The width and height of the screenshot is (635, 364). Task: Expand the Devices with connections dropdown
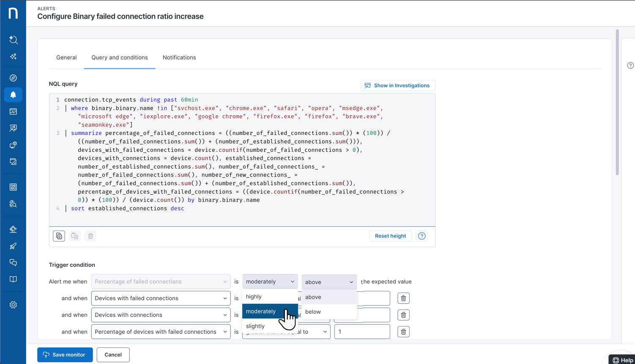click(161, 315)
